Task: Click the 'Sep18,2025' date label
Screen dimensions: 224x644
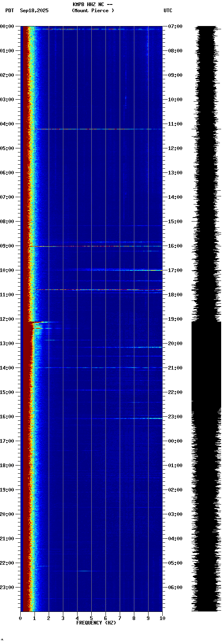Action: [x=34, y=11]
